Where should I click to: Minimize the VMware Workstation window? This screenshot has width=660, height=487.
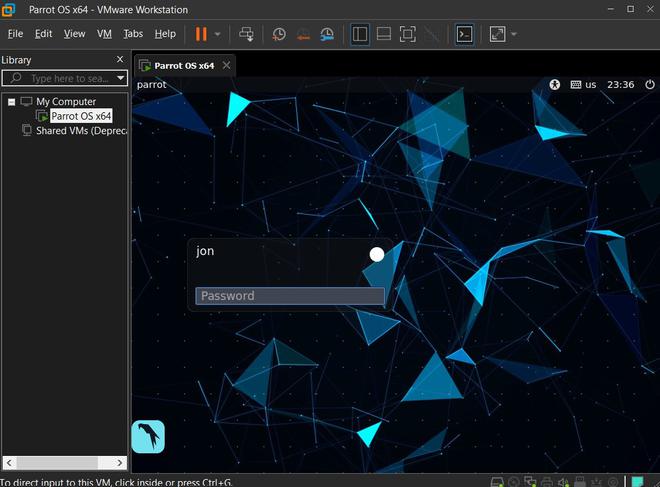point(611,9)
